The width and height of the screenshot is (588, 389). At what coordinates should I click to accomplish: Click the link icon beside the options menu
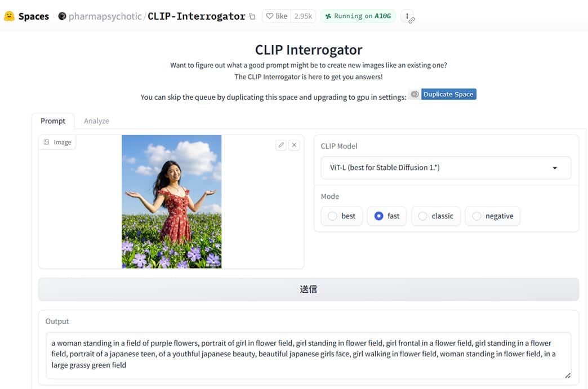click(412, 21)
